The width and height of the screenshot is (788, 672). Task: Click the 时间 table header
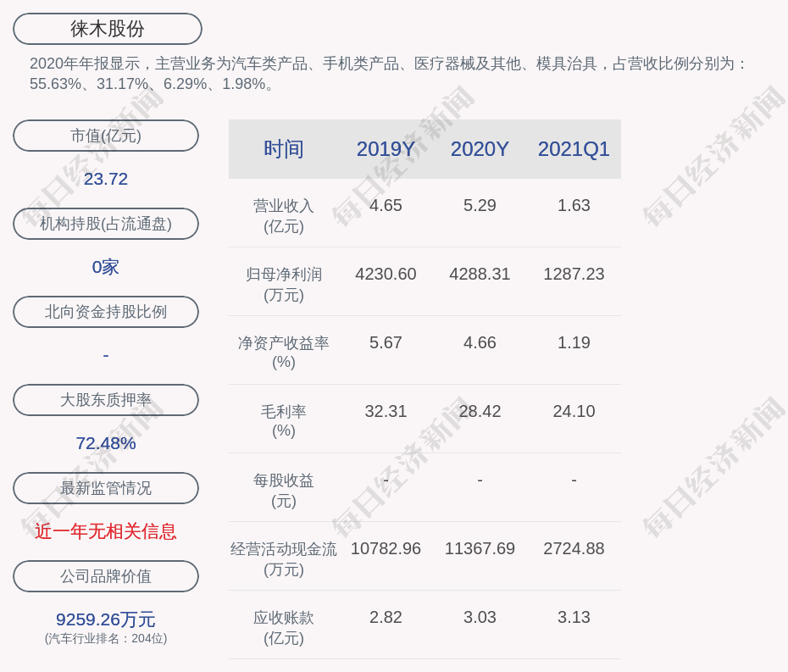pos(284,149)
